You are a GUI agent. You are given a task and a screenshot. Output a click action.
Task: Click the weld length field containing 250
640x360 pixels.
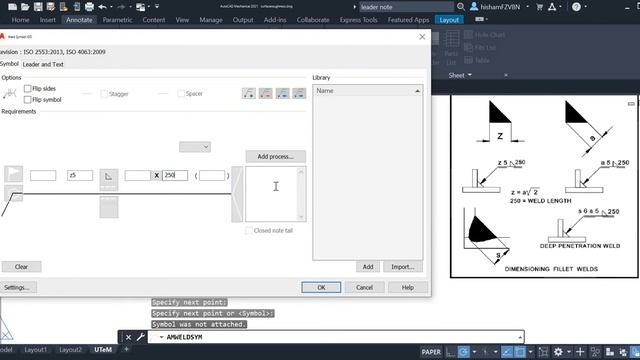pos(175,175)
